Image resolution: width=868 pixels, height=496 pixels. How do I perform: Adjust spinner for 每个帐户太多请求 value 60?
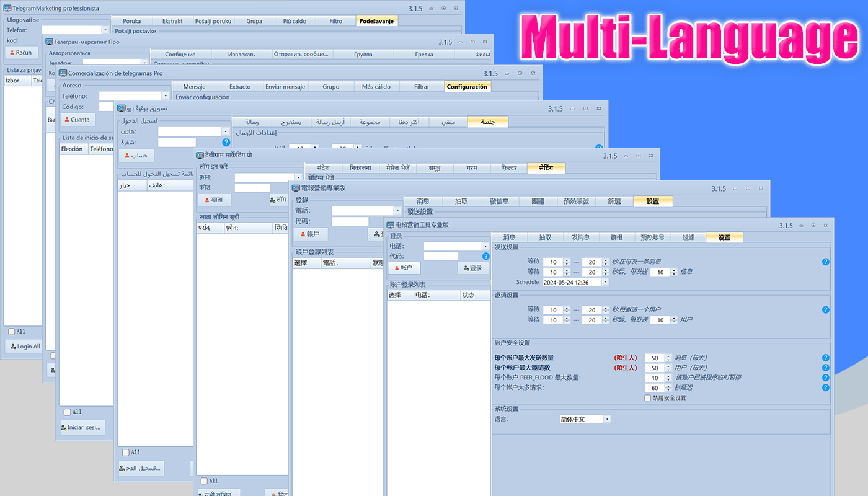coord(668,387)
